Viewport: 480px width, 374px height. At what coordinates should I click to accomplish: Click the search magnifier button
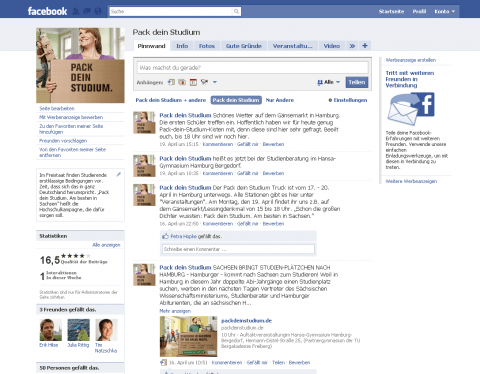pos(236,12)
